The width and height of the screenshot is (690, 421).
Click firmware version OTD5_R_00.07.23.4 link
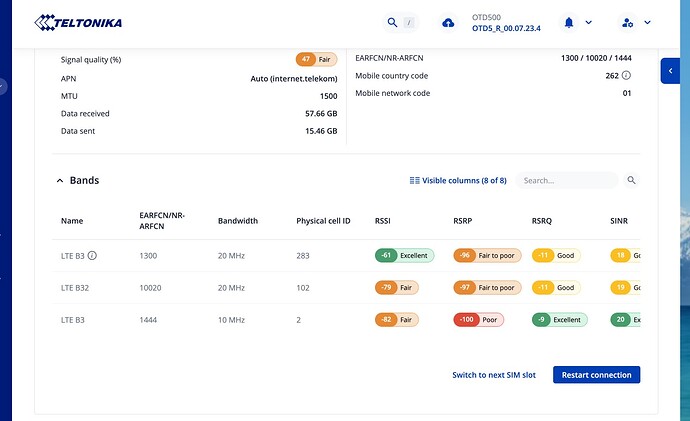click(x=506, y=29)
